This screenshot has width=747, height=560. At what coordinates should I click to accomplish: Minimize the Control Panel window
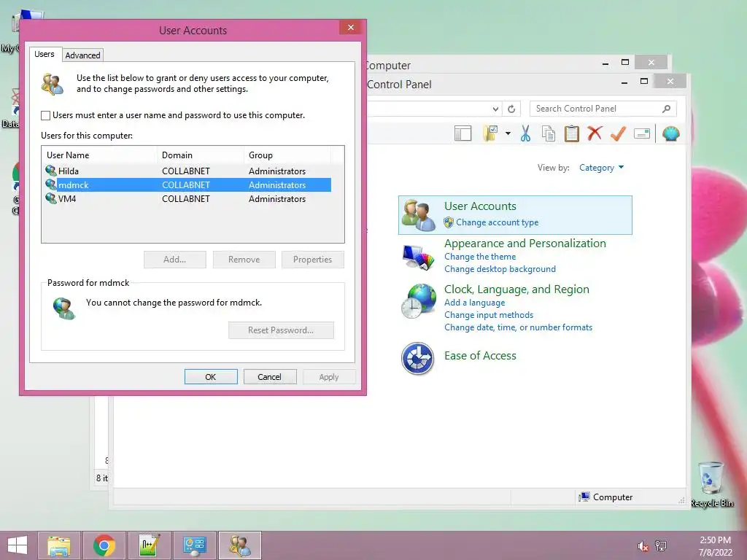coord(624,82)
